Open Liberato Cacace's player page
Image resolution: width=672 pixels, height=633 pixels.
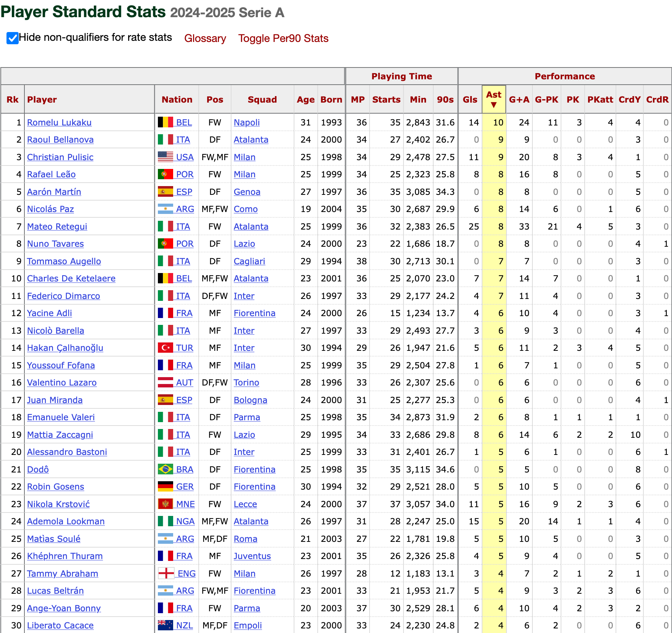click(x=60, y=625)
